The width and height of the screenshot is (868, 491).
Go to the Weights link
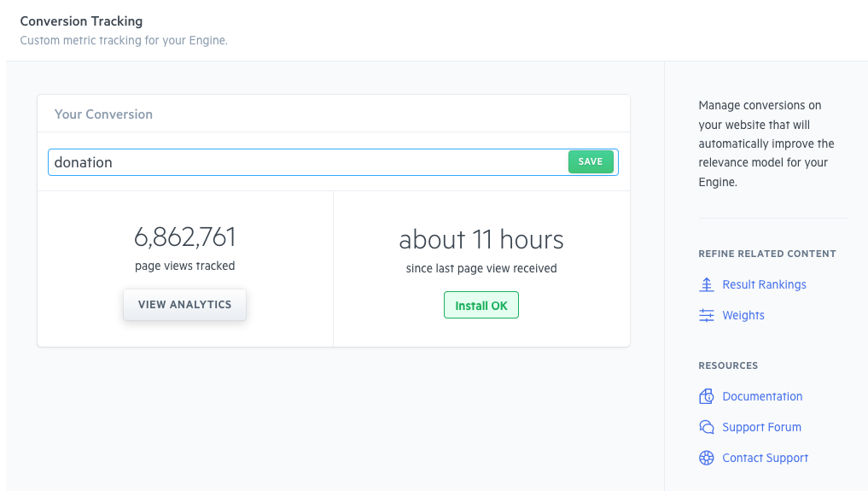coord(743,315)
